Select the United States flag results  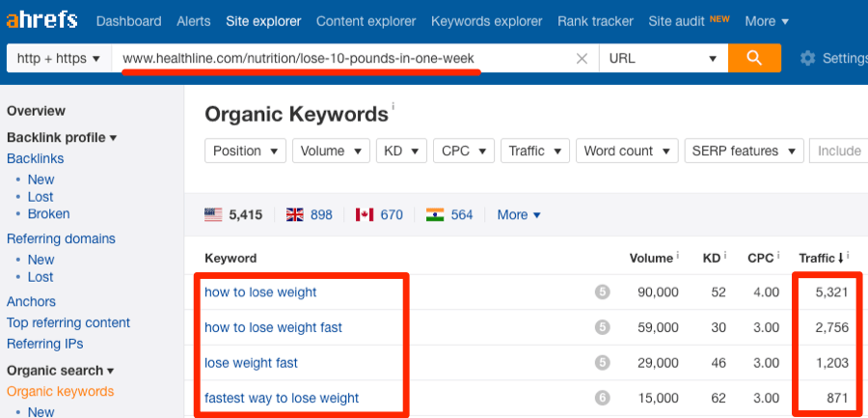tap(233, 214)
